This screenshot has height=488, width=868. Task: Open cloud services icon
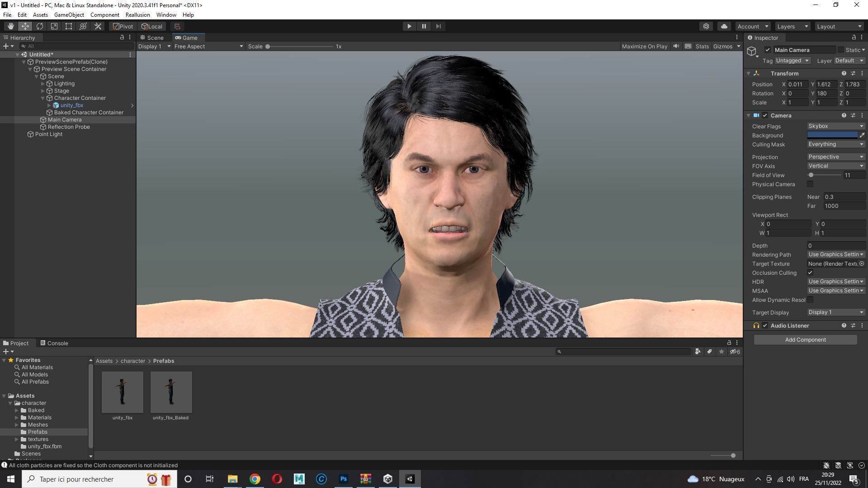point(724,26)
